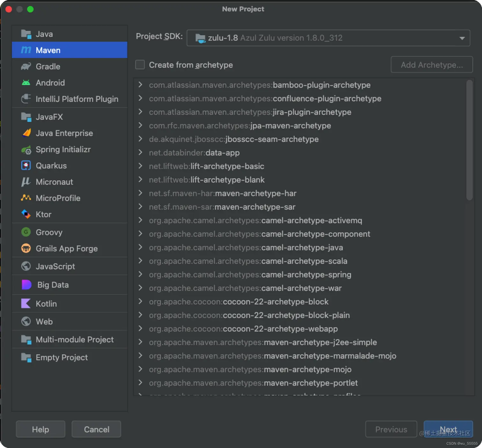482x448 pixels.
Task: Click the Spring Initializr leaf icon
Action: click(x=26, y=150)
